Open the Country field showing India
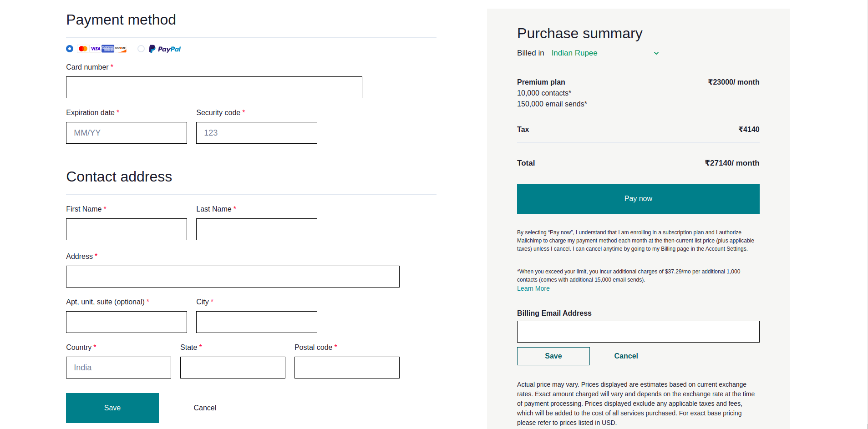868x429 pixels. point(118,368)
